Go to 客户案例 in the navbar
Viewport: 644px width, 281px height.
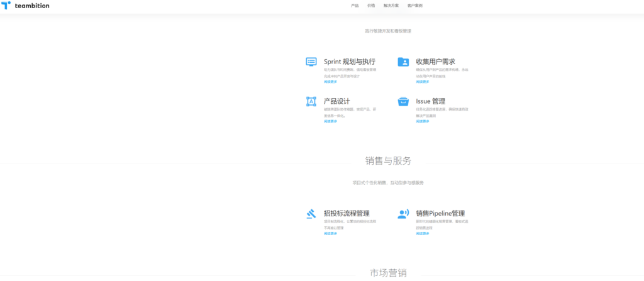[x=415, y=6]
